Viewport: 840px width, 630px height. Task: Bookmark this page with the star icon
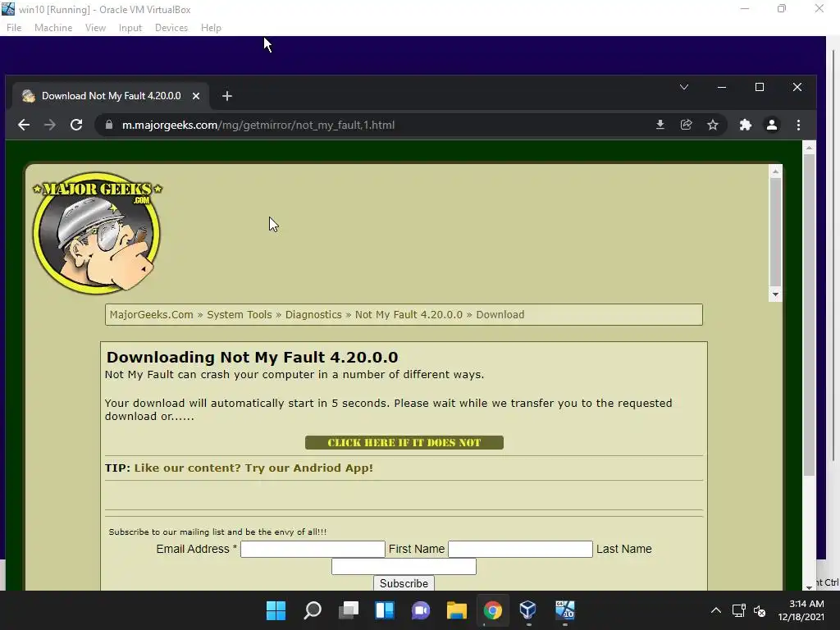(713, 125)
